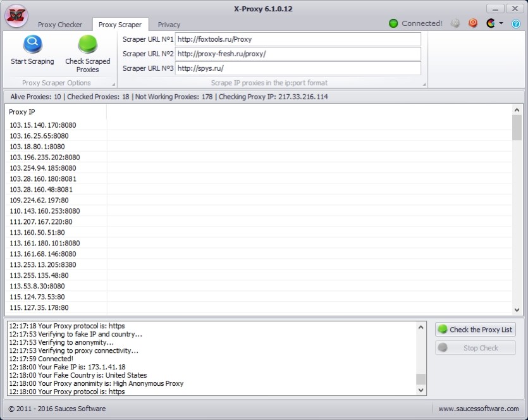Click the 2011 - 2016 Sauces Software copyright
The height and width of the screenshot is (420, 528).
(x=57, y=409)
